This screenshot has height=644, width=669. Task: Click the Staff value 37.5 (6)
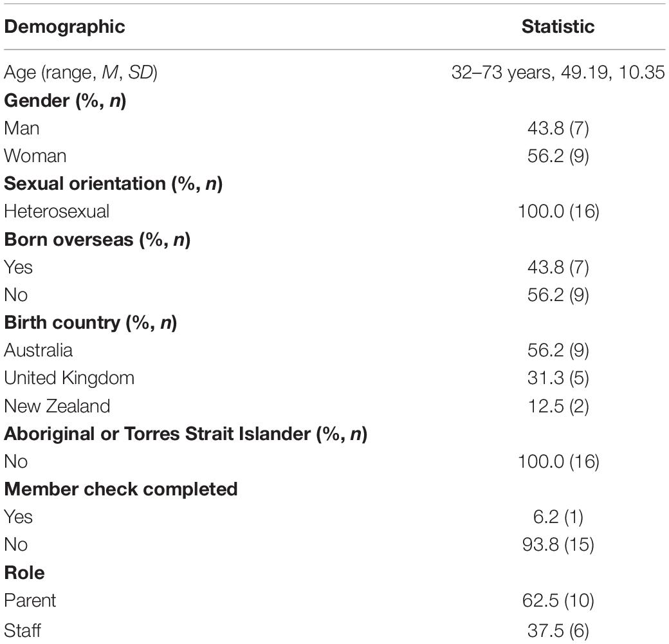tap(558, 630)
